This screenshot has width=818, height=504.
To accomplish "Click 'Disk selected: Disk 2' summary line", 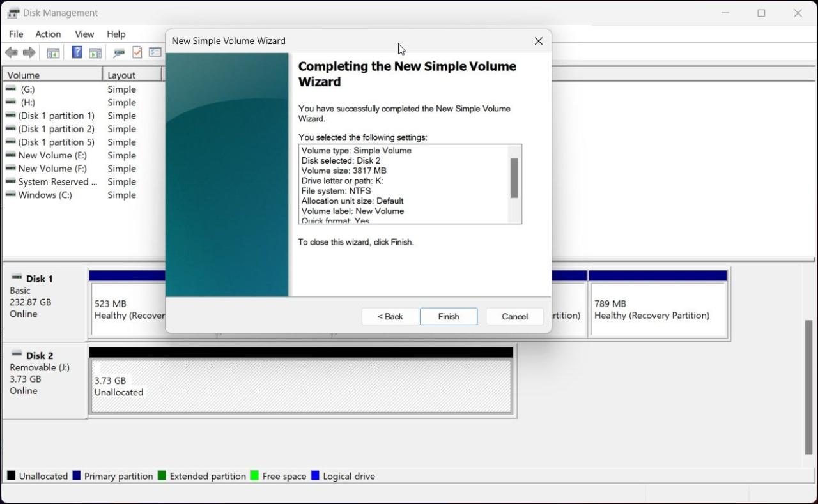I will [341, 160].
